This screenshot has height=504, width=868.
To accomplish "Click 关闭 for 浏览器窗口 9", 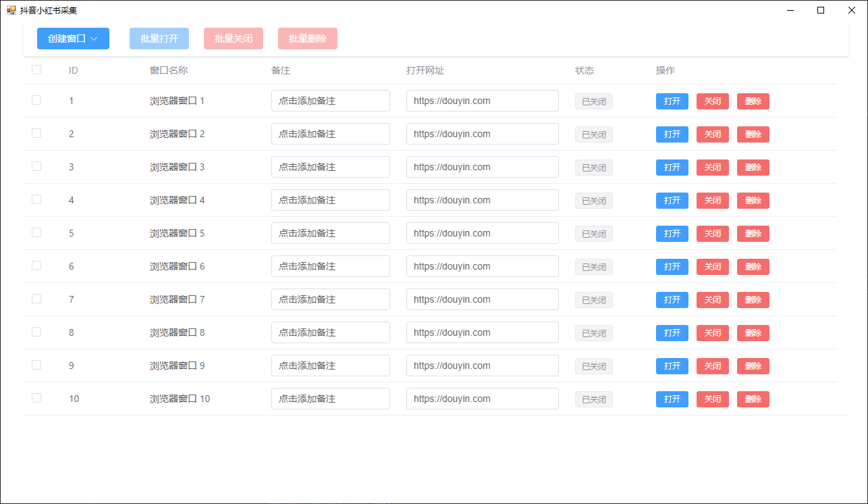I will coord(713,366).
